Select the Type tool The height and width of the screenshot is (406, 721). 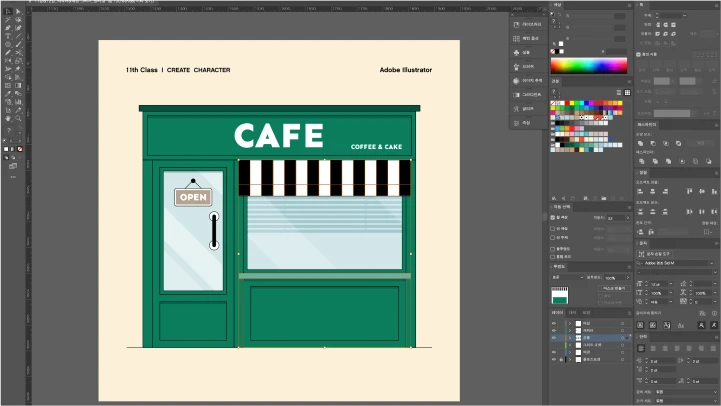point(8,36)
